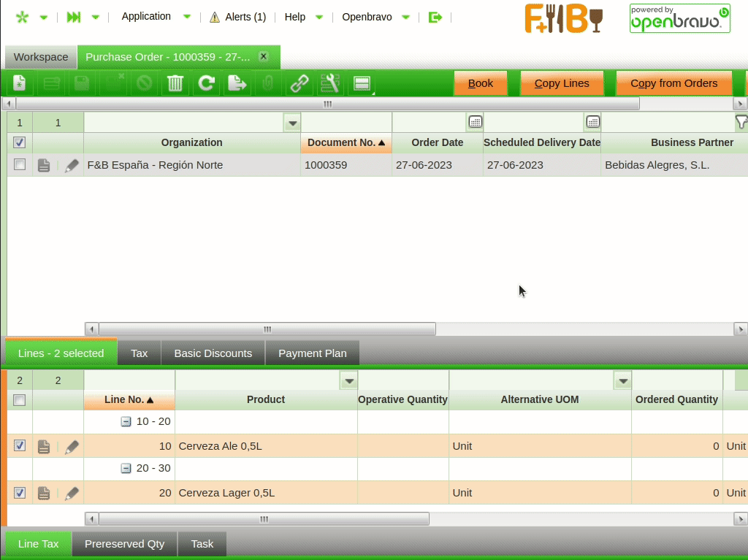Uncheck the Cerveza Ale 0,5L line checkbox
Image resolution: width=748 pixels, height=560 pixels.
(20, 445)
